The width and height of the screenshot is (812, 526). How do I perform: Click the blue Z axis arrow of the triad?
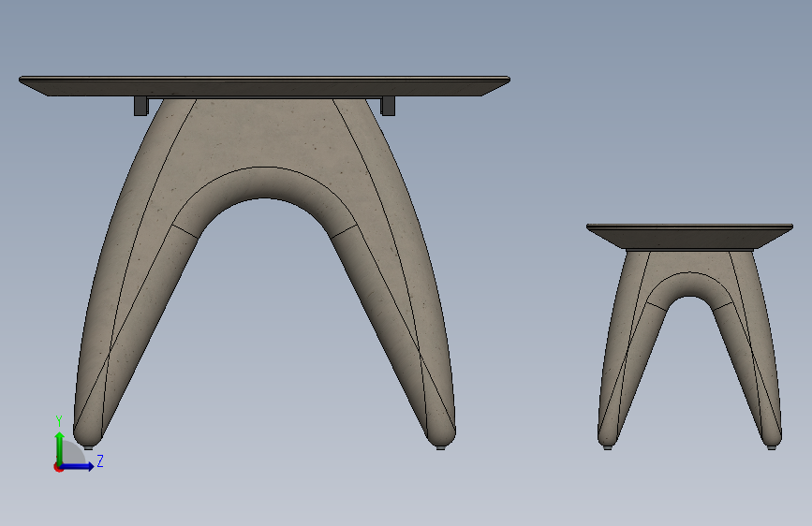coord(78,466)
